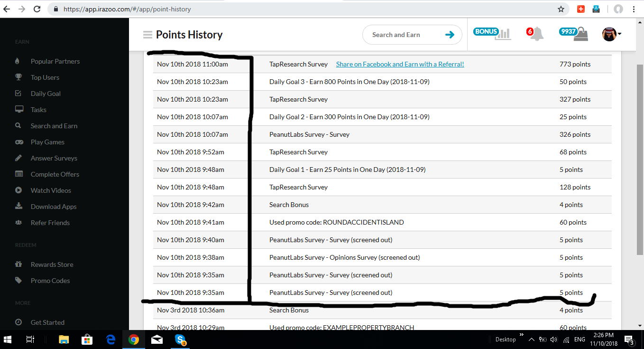This screenshot has height=349, width=644.
Task: Click the people icon for Refer Friends
Action: point(18,223)
